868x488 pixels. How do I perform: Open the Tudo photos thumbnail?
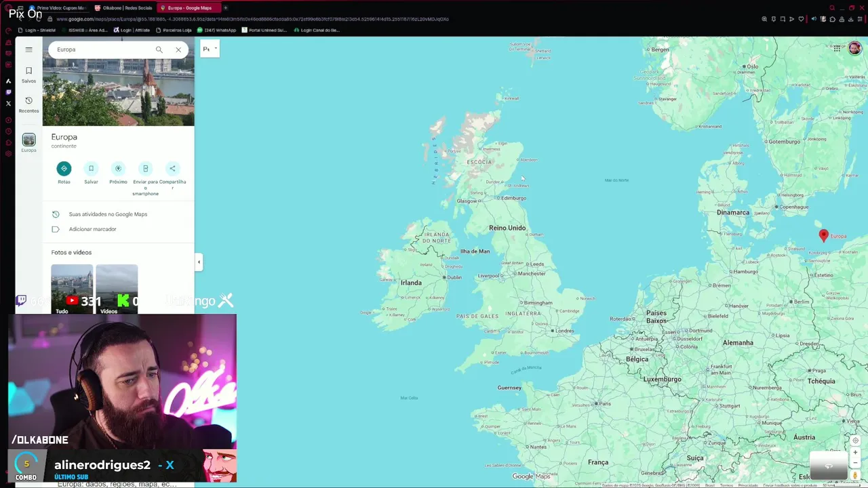pyautogui.click(x=72, y=289)
